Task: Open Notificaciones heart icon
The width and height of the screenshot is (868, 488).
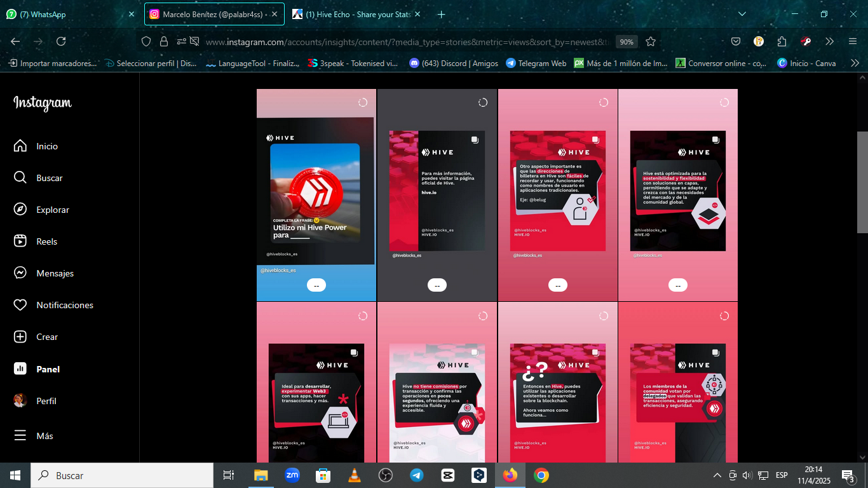Action: tap(20, 305)
